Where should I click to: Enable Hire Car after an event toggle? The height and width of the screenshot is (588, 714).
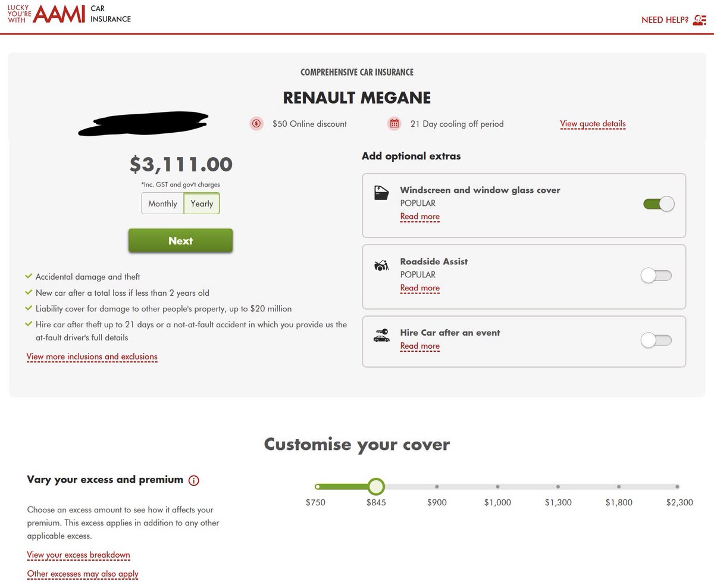pyautogui.click(x=656, y=340)
